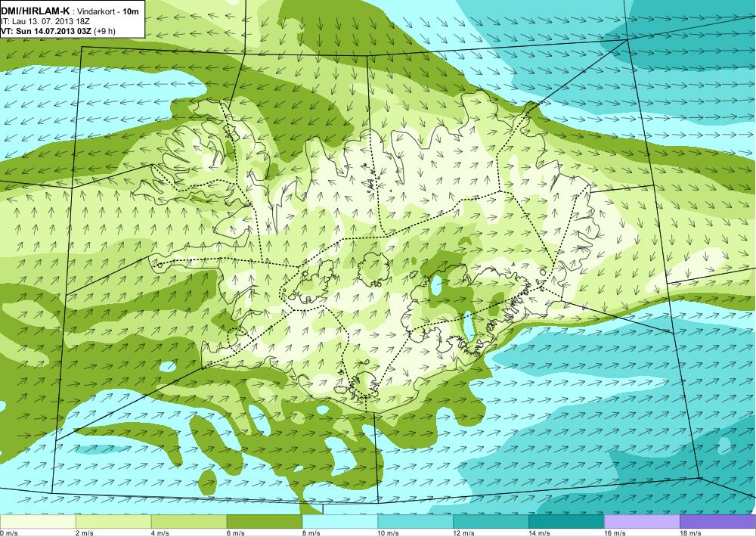The width and height of the screenshot is (756, 537).
Task: Click the '8 m/s' legend label
Action: 311,533
